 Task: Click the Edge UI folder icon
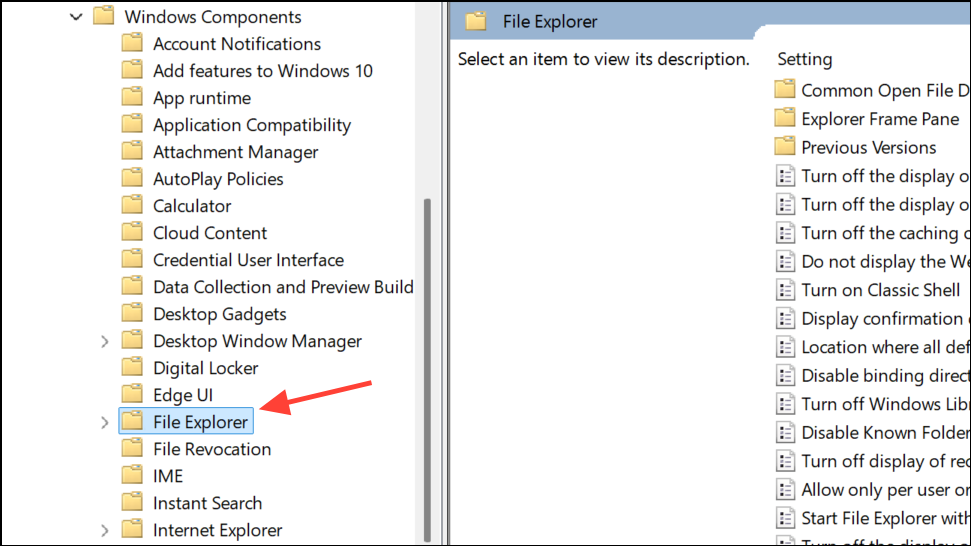coord(132,395)
